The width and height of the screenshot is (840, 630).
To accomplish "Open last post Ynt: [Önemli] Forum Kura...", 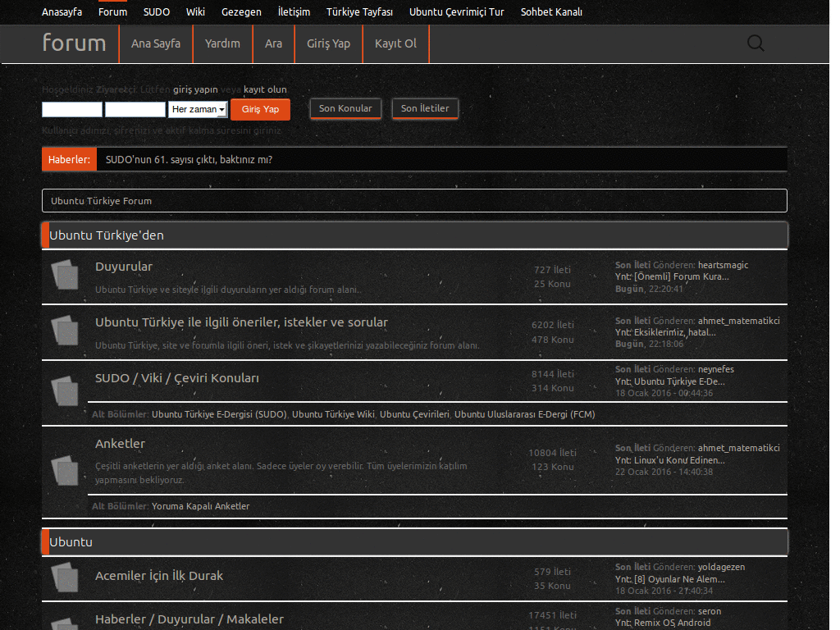I will [x=672, y=277].
